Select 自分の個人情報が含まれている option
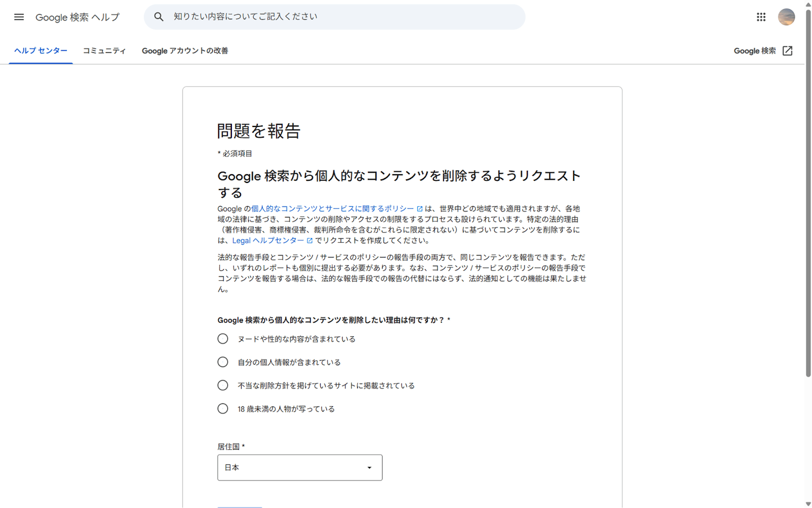Viewport: 812px width, 508px height. pos(222,362)
